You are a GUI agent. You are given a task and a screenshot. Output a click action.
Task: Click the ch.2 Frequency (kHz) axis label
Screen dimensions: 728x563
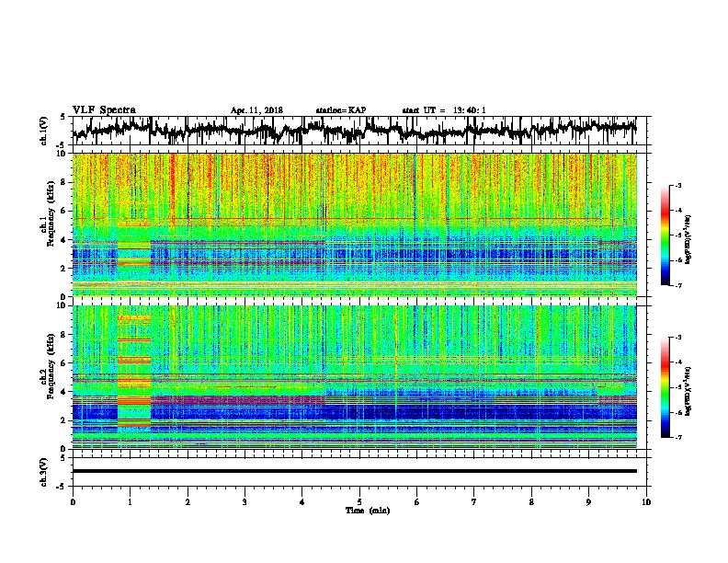coord(48,366)
